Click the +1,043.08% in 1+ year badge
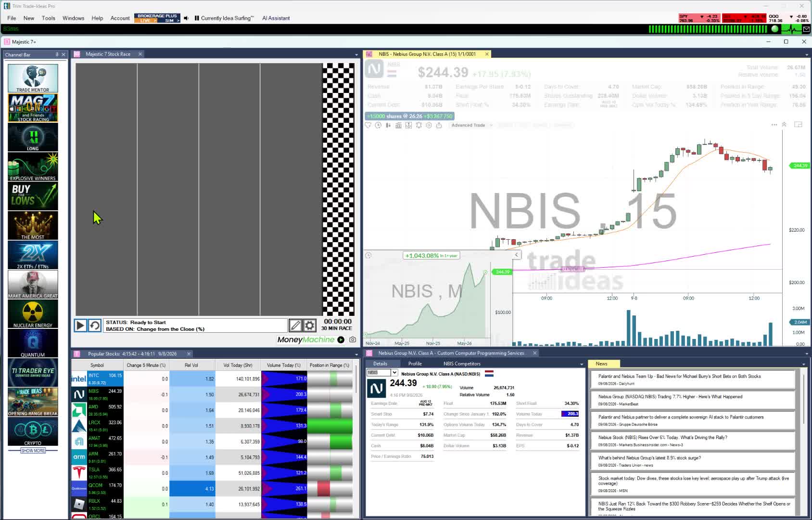812x520 pixels. 431,256
